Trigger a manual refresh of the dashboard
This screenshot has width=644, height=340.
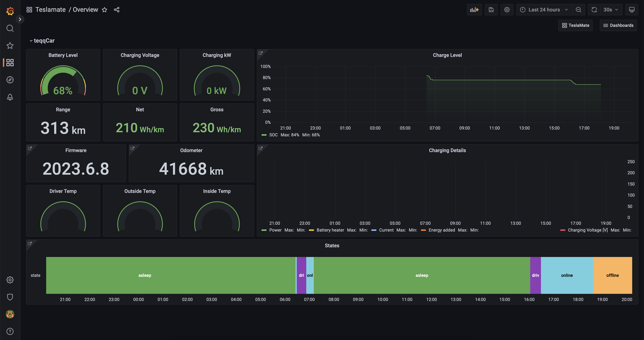[x=594, y=9]
